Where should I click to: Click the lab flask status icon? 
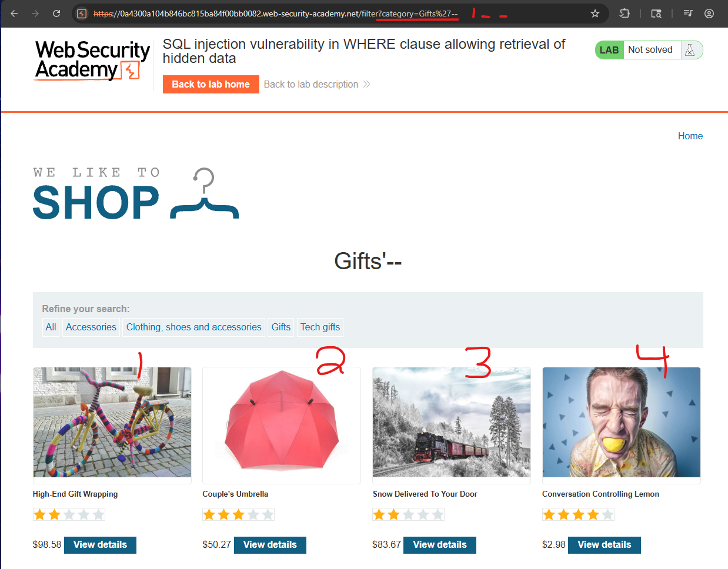pos(690,51)
